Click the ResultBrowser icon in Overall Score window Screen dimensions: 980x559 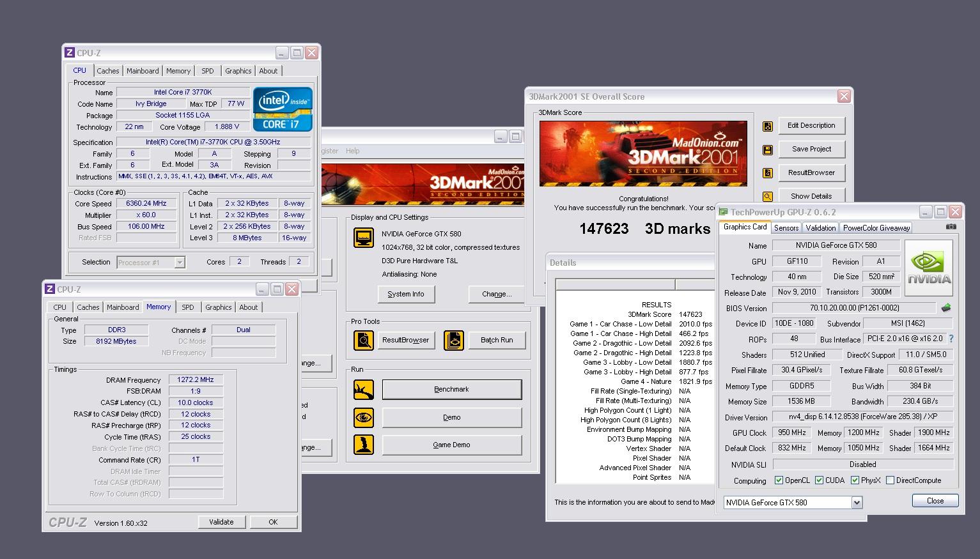point(768,173)
